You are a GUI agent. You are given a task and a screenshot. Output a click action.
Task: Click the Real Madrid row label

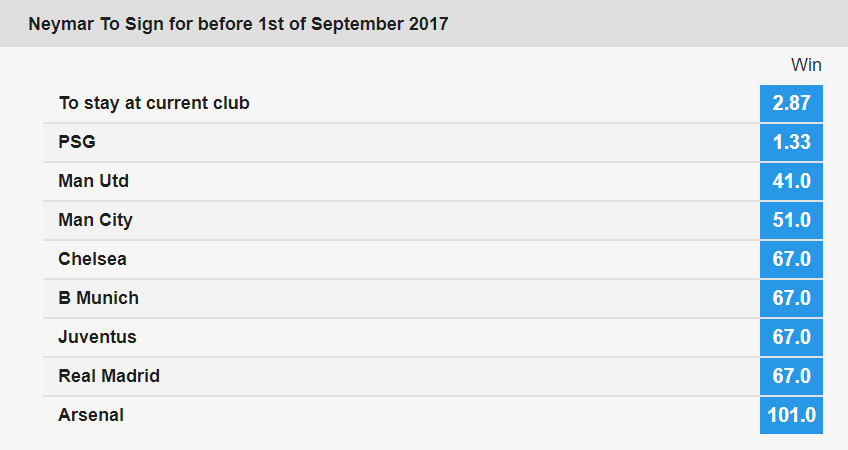(x=109, y=375)
